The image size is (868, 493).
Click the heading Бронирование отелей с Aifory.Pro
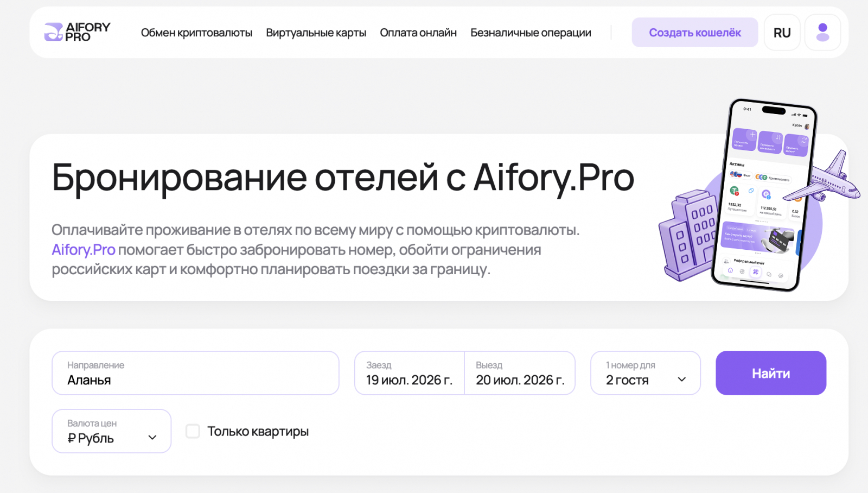(343, 178)
